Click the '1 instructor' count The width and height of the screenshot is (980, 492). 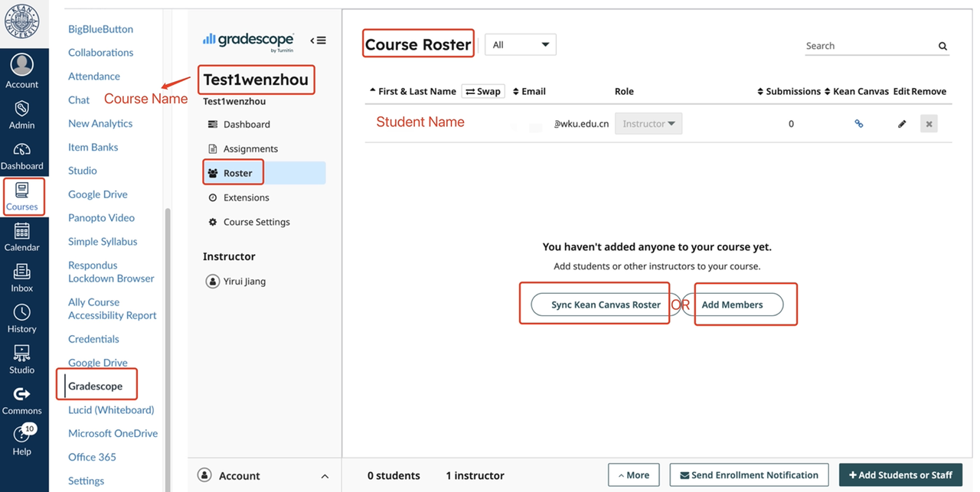[x=475, y=476]
